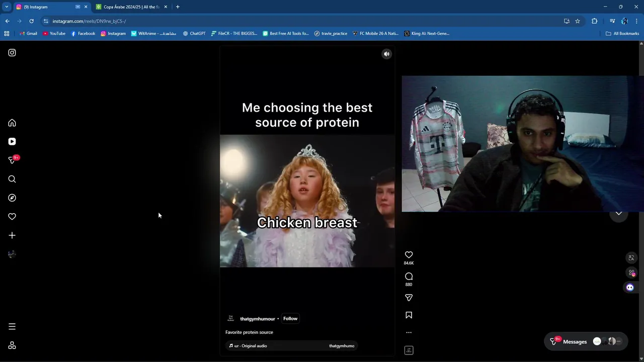Viewport: 644px width, 362px height.
Task: Open the profile avatar in left sidebar
Action: point(12,254)
